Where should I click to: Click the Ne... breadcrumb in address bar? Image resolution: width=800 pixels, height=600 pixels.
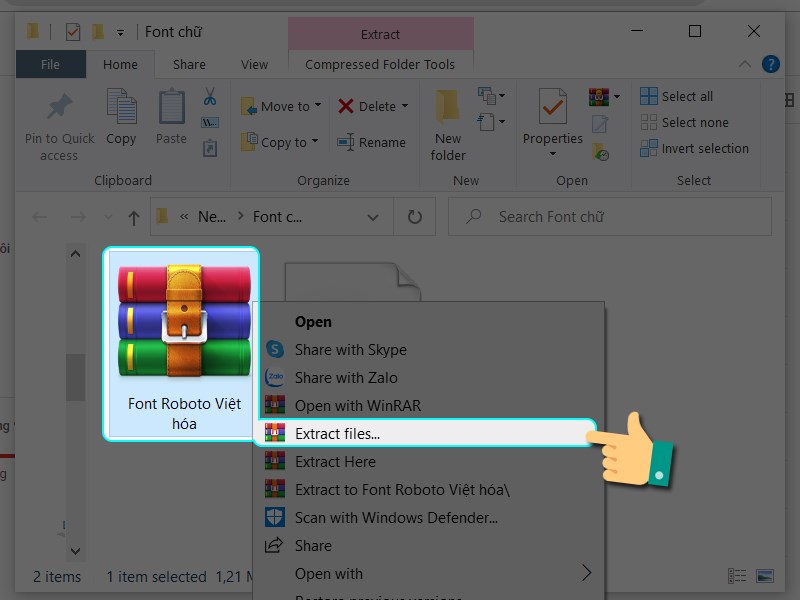pyautogui.click(x=212, y=217)
